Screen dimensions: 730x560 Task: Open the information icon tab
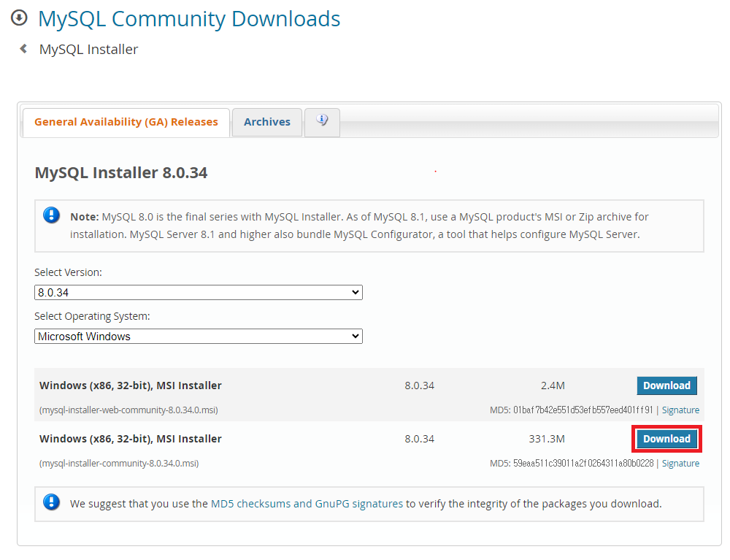coord(322,122)
